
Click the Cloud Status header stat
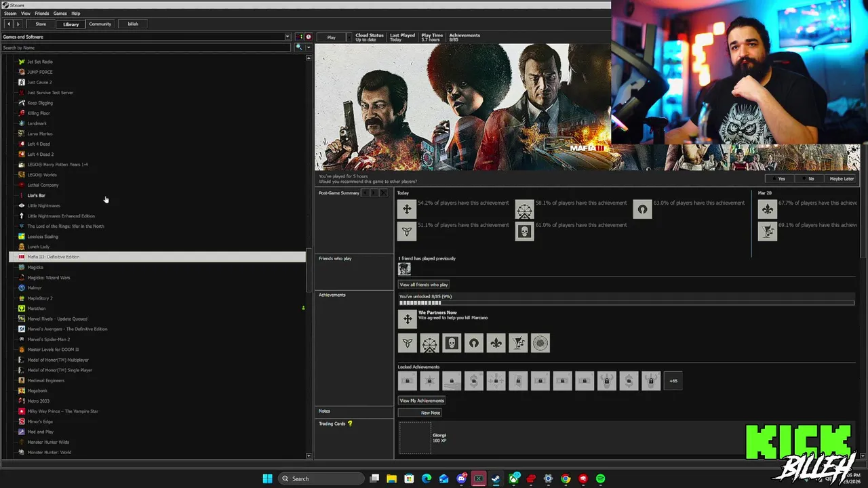pos(370,37)
